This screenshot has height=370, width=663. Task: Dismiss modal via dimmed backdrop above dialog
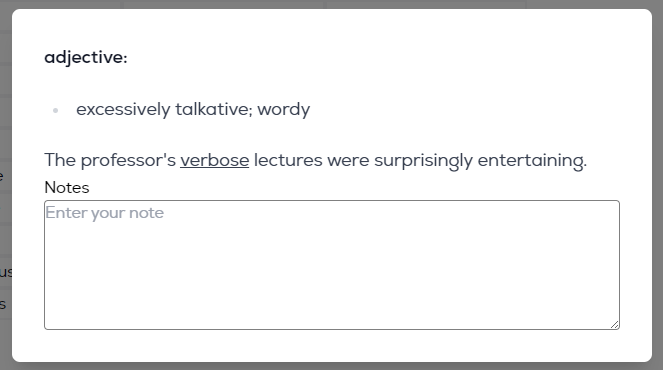click(x=332, y=4)
